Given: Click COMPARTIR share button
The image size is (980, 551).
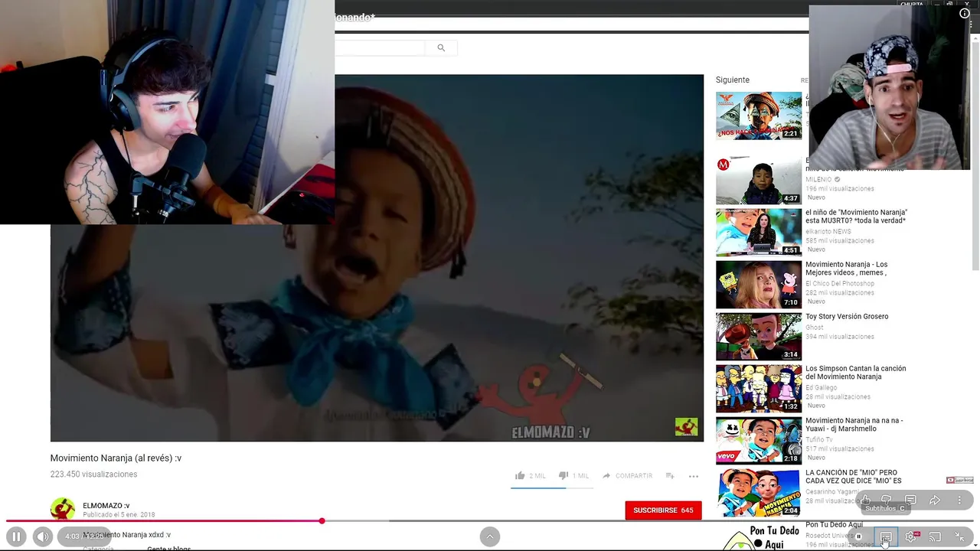Looking at the screenshot, I should click(627, 475).
